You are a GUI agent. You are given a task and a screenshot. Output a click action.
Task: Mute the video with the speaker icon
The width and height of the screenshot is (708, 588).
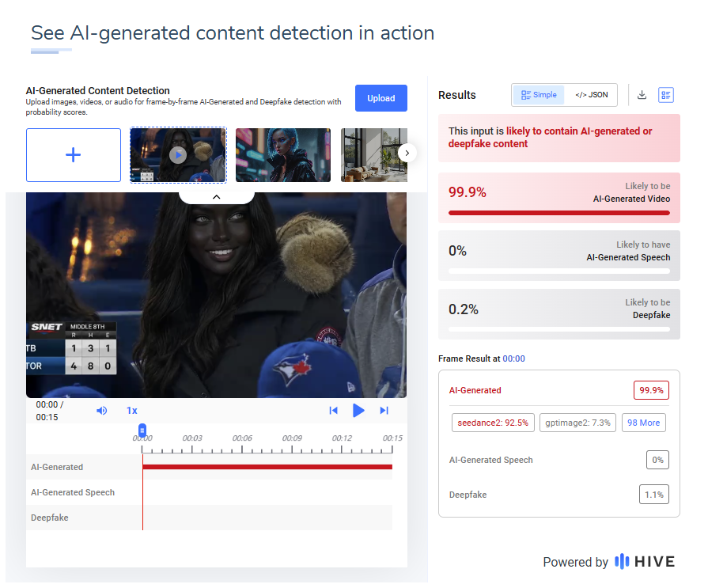click(101, 411)
